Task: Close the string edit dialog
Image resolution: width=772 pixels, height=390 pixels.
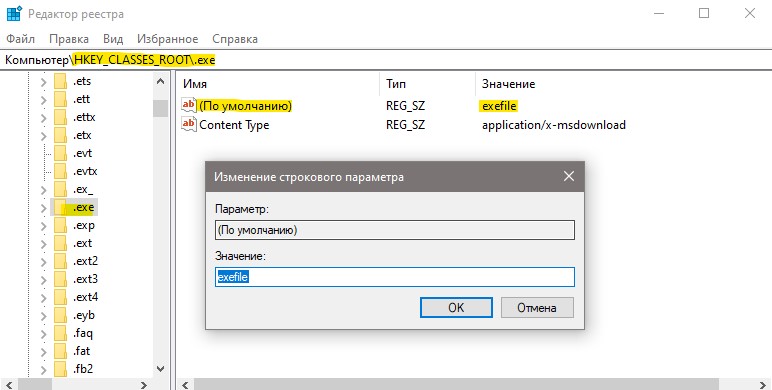Action: tap(569, 176)
